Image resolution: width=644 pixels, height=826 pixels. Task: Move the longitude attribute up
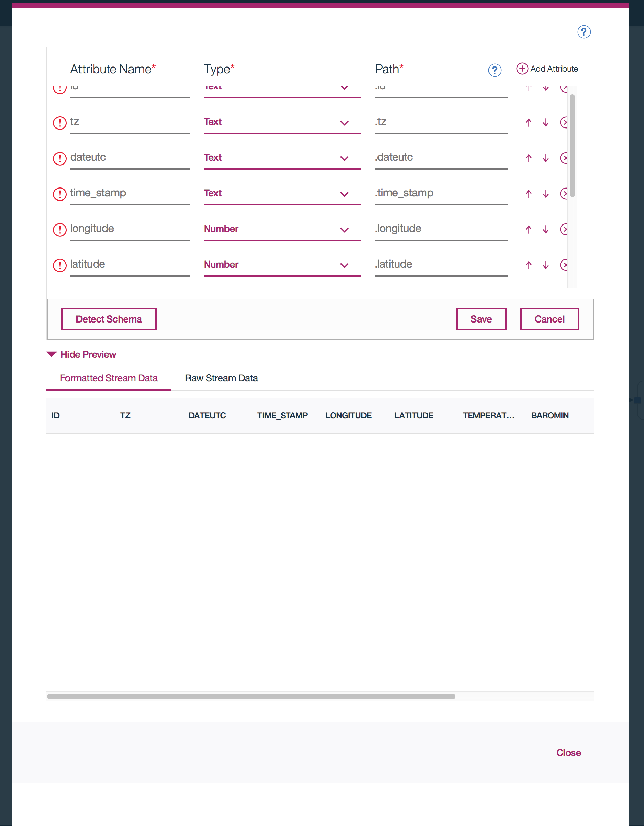[x=528, y=229]
